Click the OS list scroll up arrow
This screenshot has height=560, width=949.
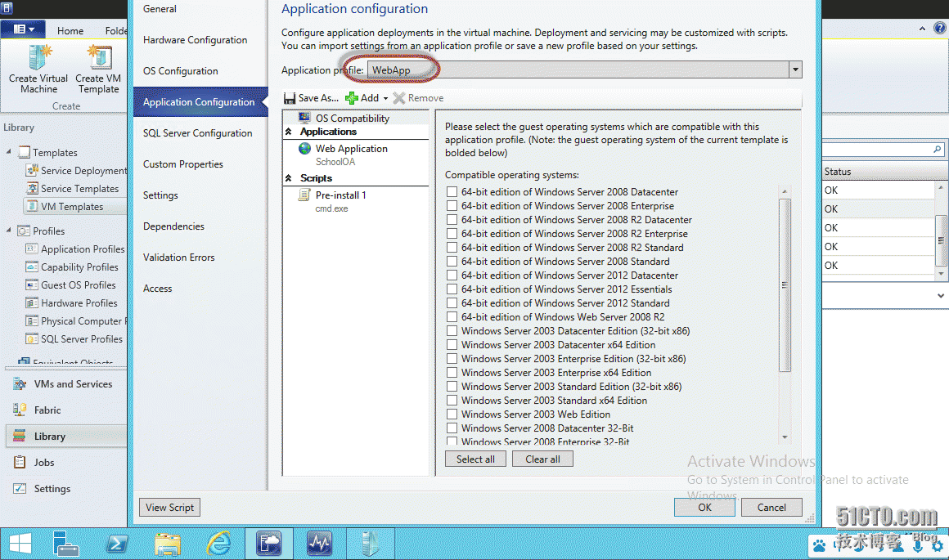(785, 191)
